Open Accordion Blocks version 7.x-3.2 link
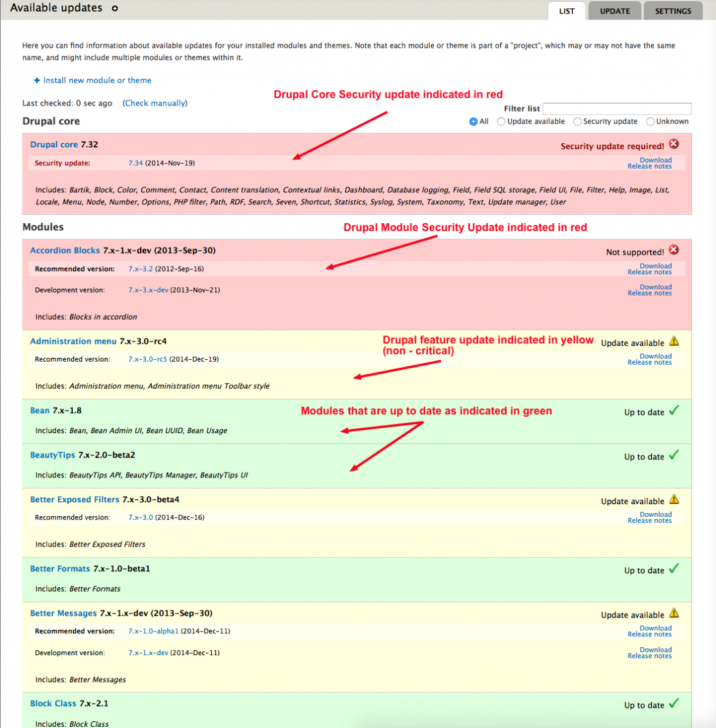Image resolution: width=716 pixels, height=728 pixels. coord(141,269)
